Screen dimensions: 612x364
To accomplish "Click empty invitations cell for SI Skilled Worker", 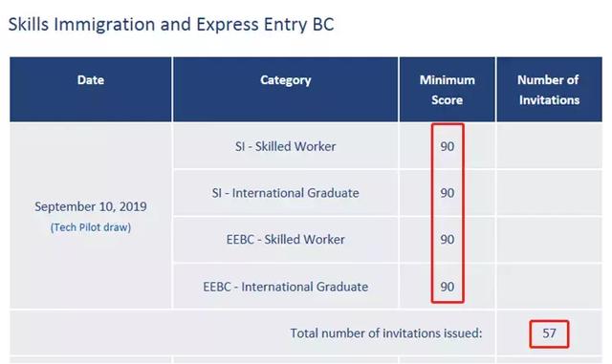I will tap(549, 146).
